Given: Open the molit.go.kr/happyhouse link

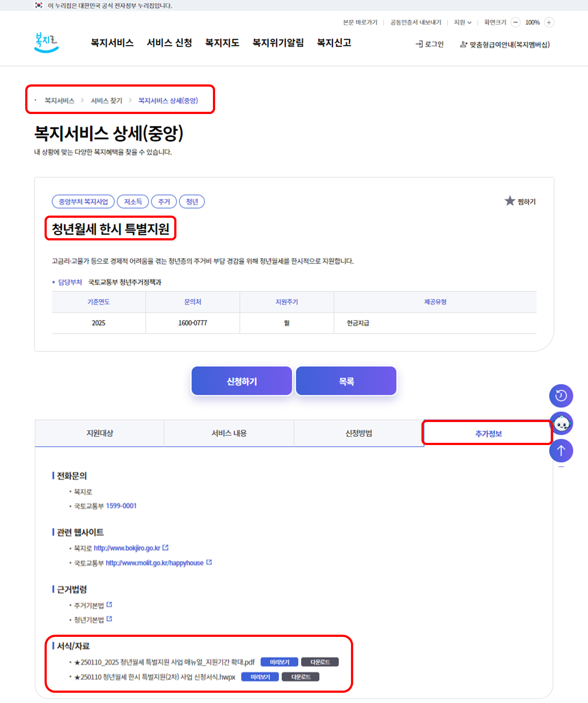Looking at the screenshot, I should 154,563.
